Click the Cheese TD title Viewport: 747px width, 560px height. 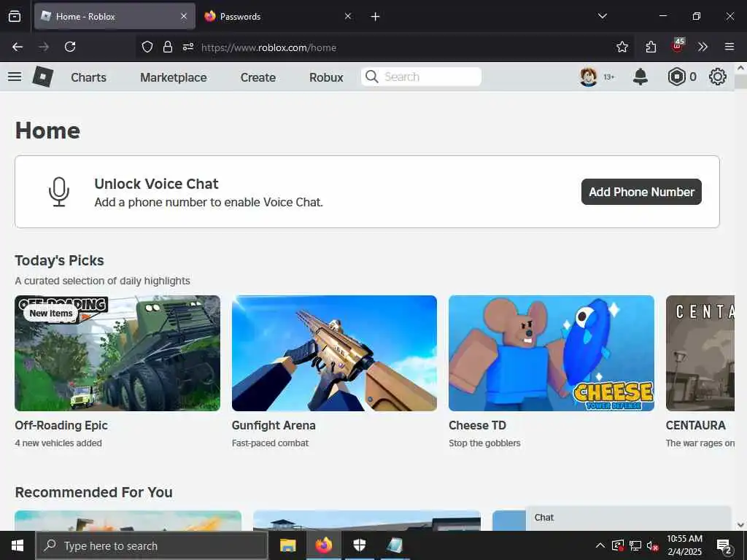(477, 425)
